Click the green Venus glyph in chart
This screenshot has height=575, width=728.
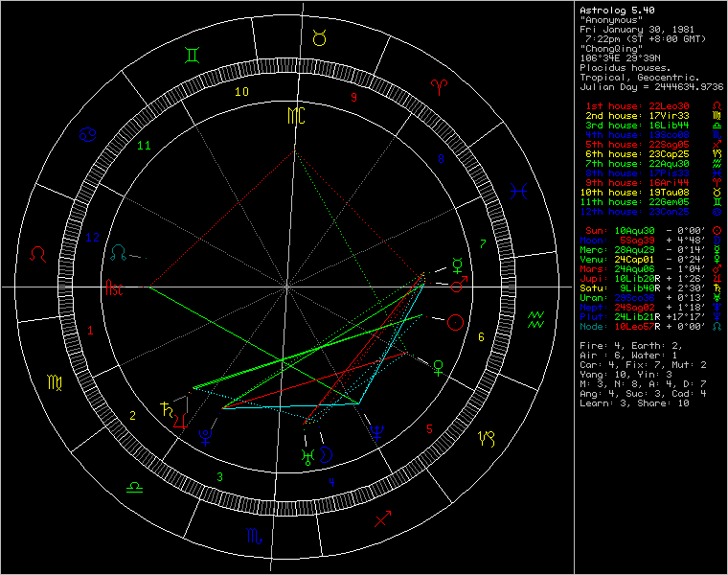[439, 365]
